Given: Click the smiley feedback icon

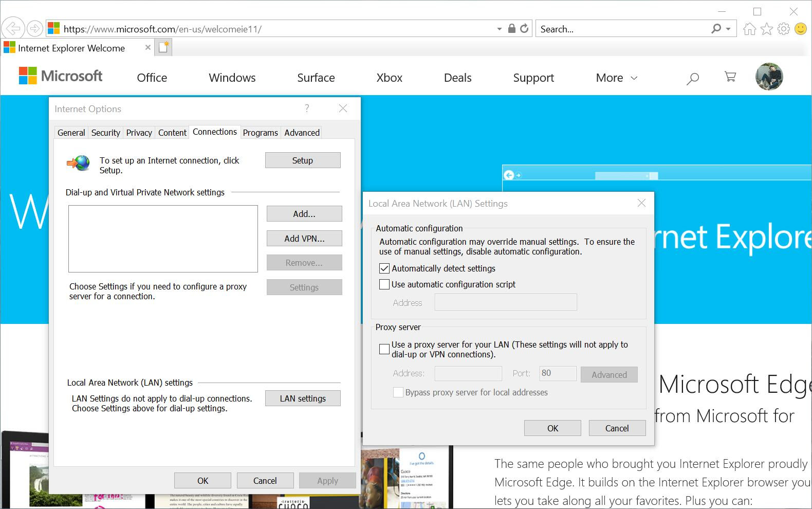Looking at the screenshot, I should pyautogui.click(x=801, y=29).
